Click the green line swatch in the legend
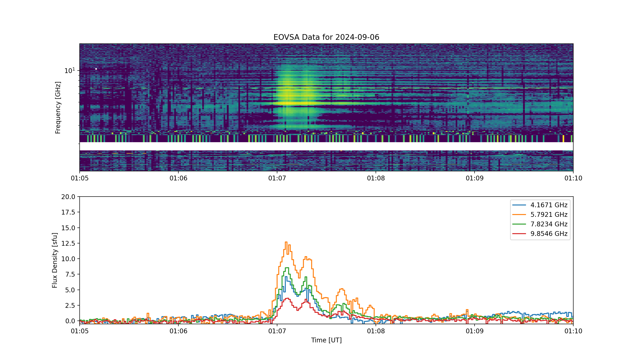The image size is (637, 364). [519, 224]
